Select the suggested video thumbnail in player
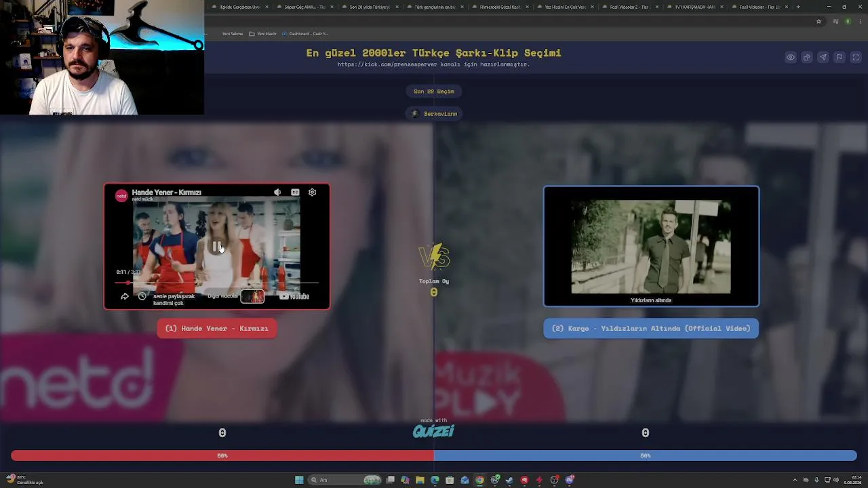This screenshot has height=488, width=868. [252, 296]
